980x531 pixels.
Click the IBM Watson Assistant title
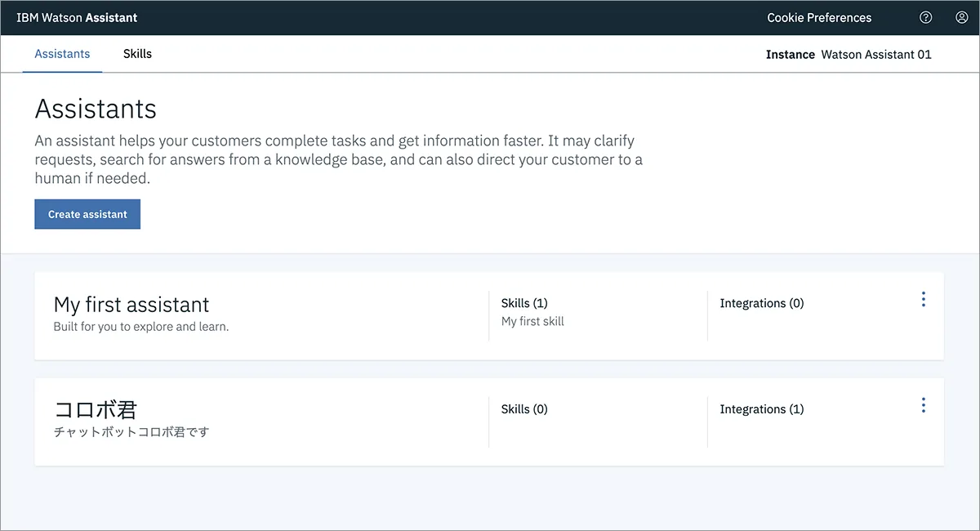[x=77, y=17]
